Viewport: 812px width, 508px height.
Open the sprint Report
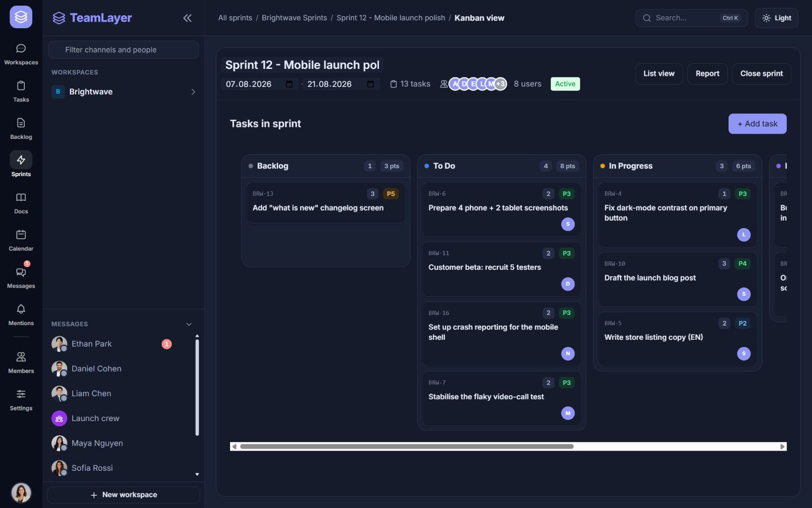coord(707,73)
